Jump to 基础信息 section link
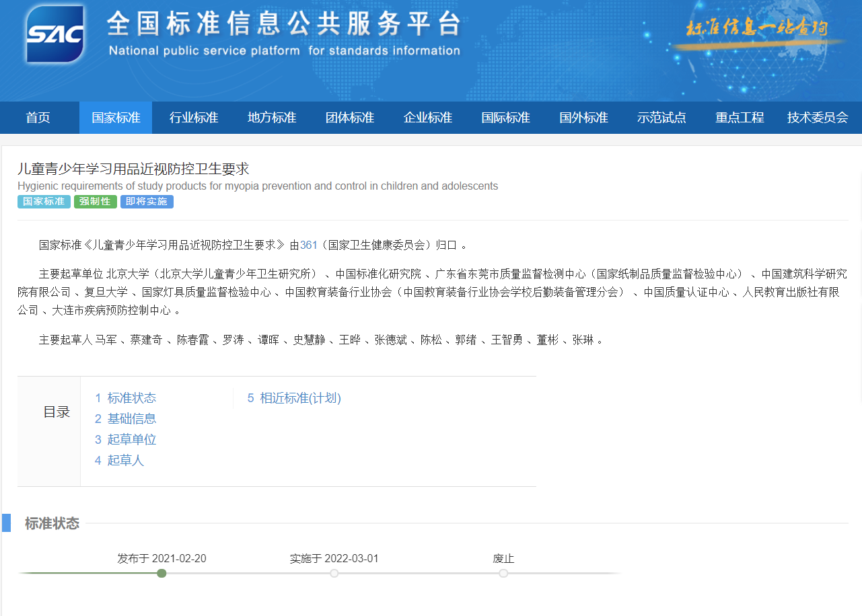This screenshot has height=616, width=862. click(x=125, y=419)
